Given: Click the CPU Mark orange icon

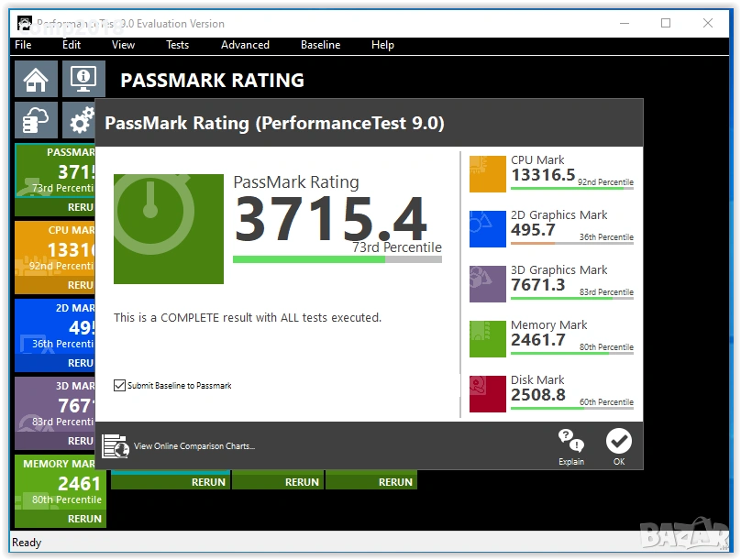Looking at the screenshot, I should tap(487, 174).
